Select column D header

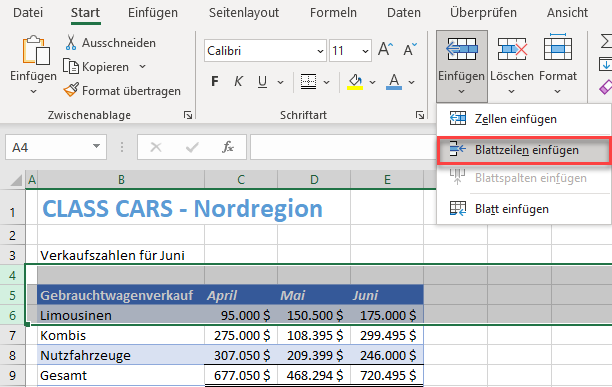pos(314,180)
